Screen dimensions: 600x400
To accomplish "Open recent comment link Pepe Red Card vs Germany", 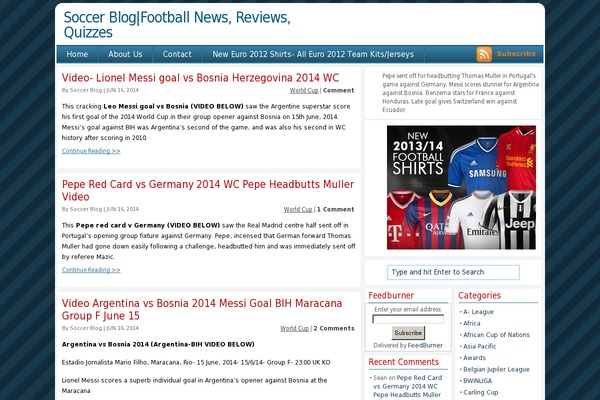I will [x=408, y=386].
